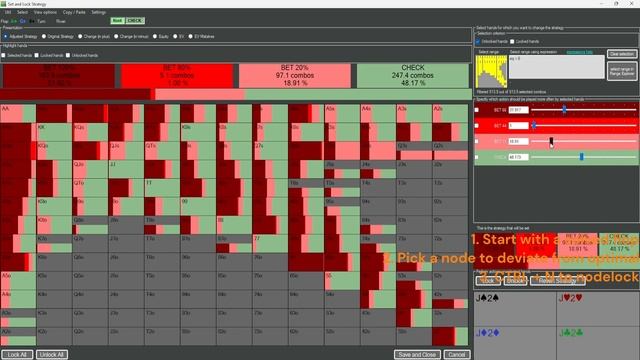This screenshot has width=640, height=360.
Task: Tick the dark red BET row checkbox
Action: [x=477, y=110]
